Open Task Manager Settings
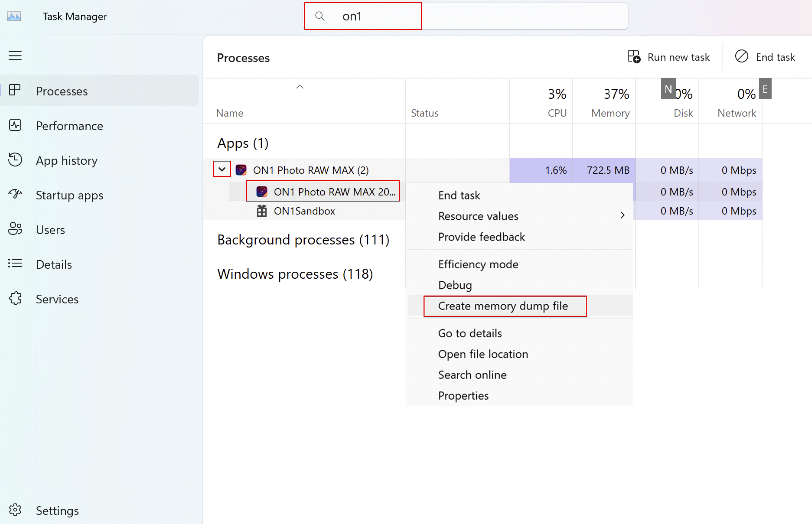 pyautogui.click(x=99, y=510)
